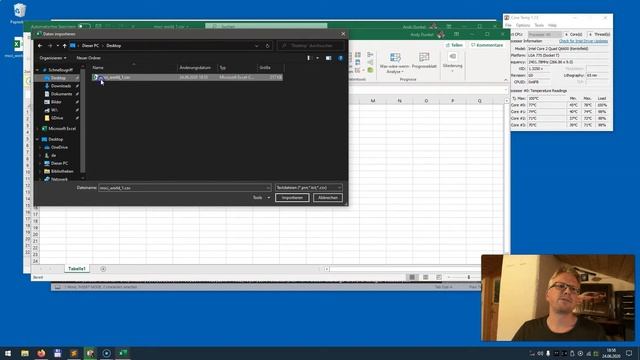Refresh the Desktop folder listing
The height and width of the screenshot is (360, 640).
[268, 46]
